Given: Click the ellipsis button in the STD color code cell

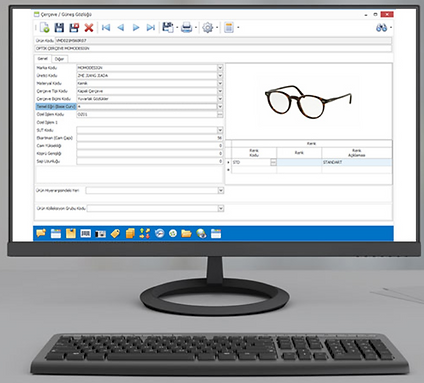Looking at the screenshot, I should tap(273, 162).
